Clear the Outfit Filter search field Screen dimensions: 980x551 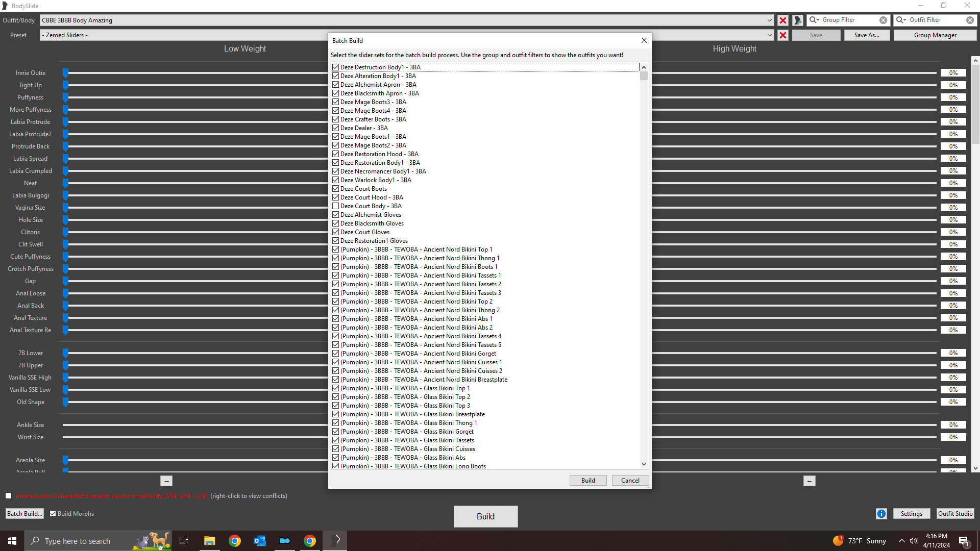970,20
